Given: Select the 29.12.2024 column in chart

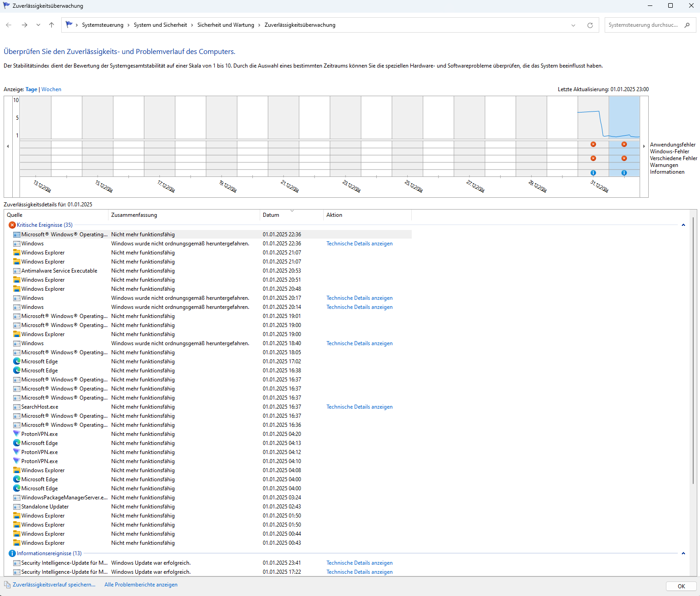Looking at the screenshot, I should (531, 136).
